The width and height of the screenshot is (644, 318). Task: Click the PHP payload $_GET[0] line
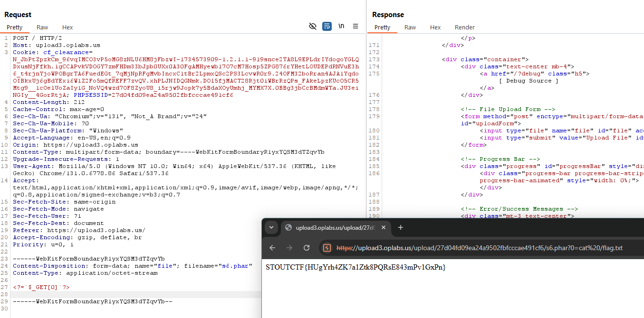pyautogui.click(x=41, y=287)
